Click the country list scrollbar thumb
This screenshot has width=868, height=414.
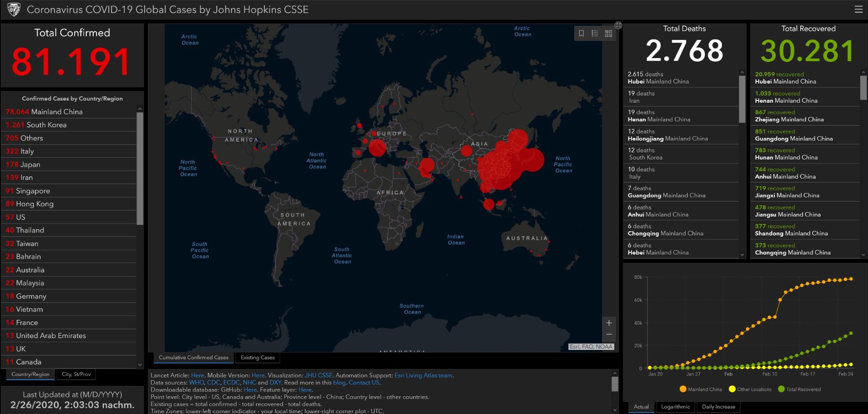(x=140, y=168)
